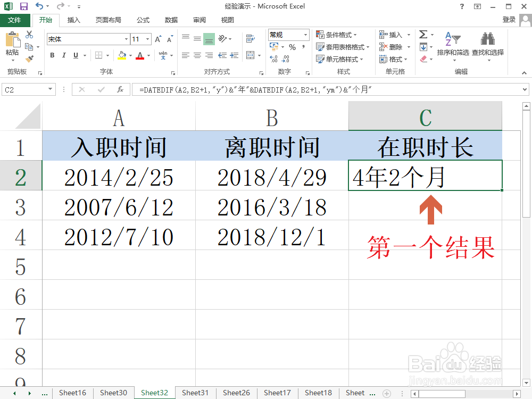Switch to the Sheet31 worksheet tab
532x399 pixels.
tap(195, 393)
